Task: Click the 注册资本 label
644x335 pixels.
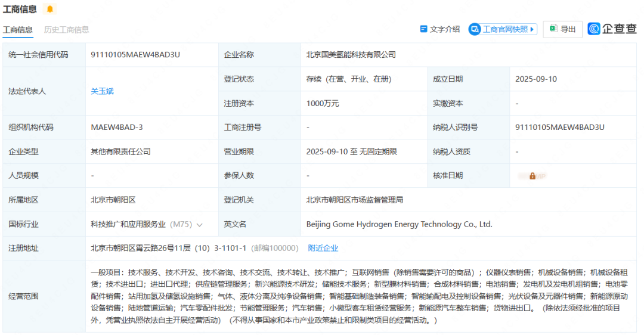Action: (239, 104)
